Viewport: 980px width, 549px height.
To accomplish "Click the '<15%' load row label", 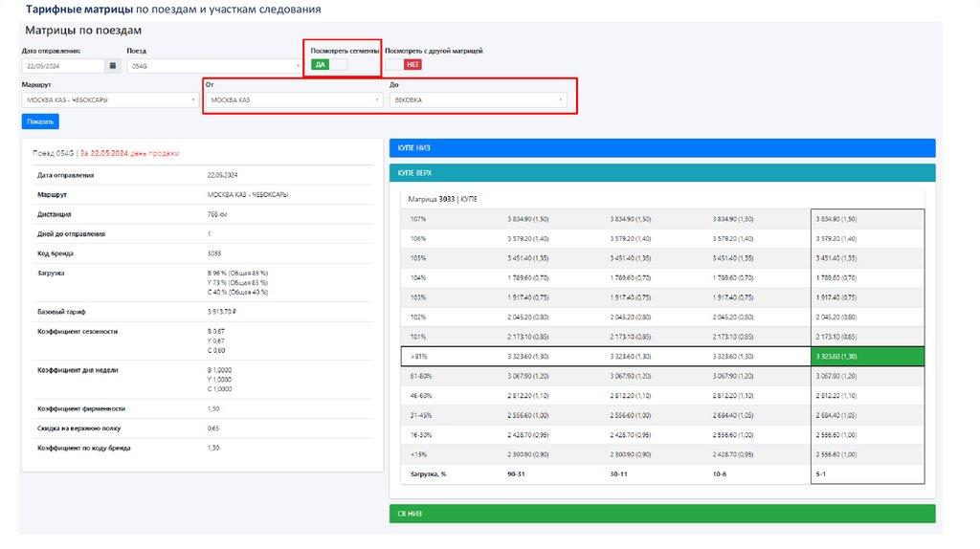I will 418,454.
